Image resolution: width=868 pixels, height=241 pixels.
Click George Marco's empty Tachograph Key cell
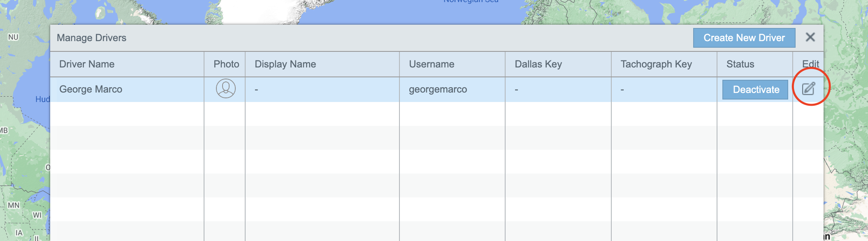(664, 89)
